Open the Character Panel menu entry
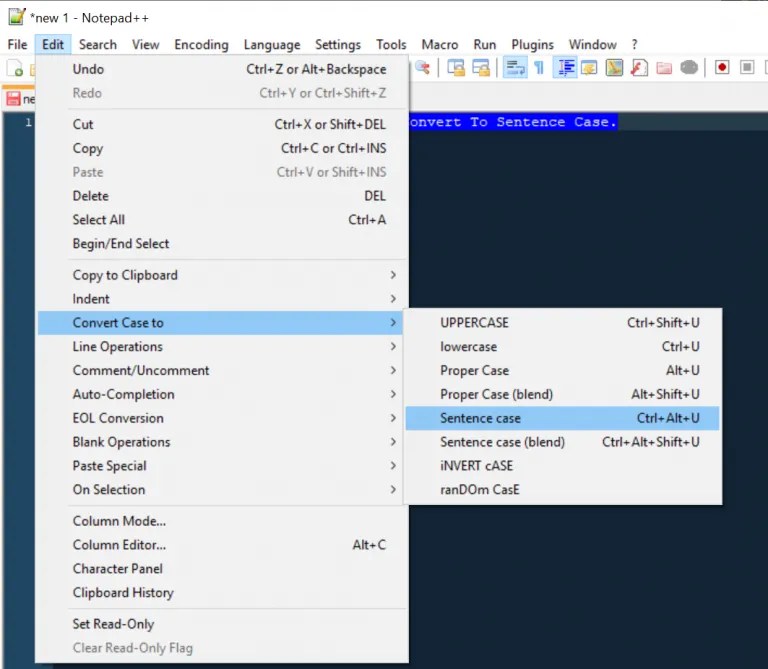 pyautogui.click(x=222, y=569)
